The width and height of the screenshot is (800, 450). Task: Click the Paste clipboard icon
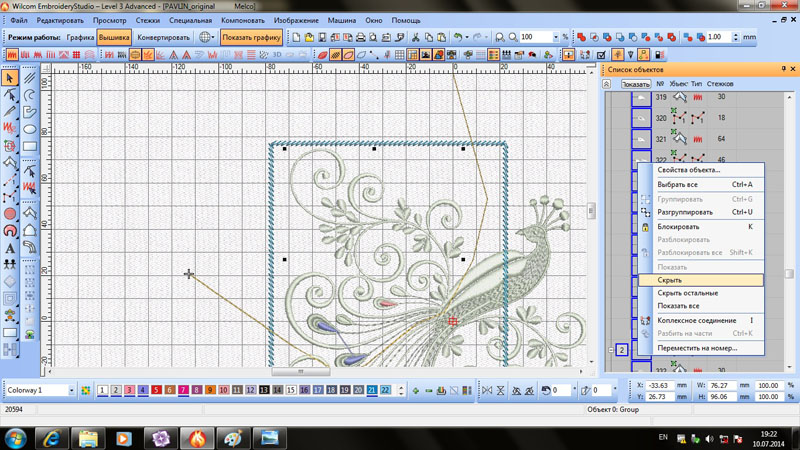point(441,37)
